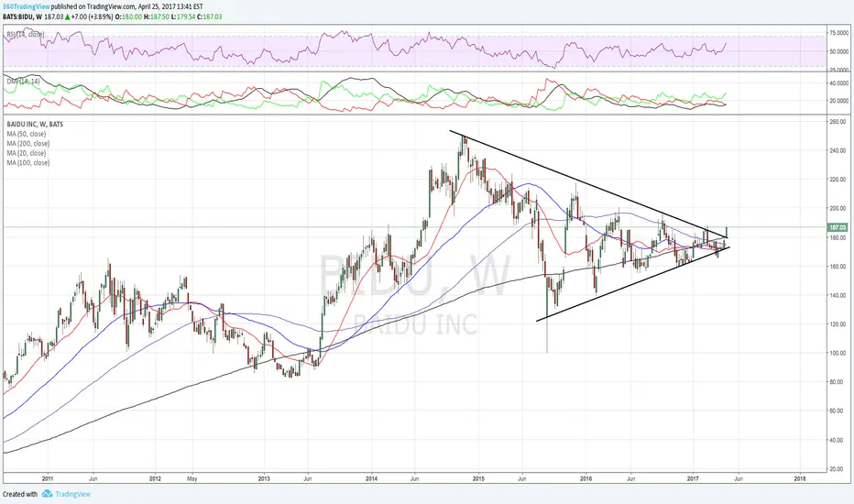Click the 60.00 price axis label
Viewport: 854px width, 504px height.
[x=838, y=411]
